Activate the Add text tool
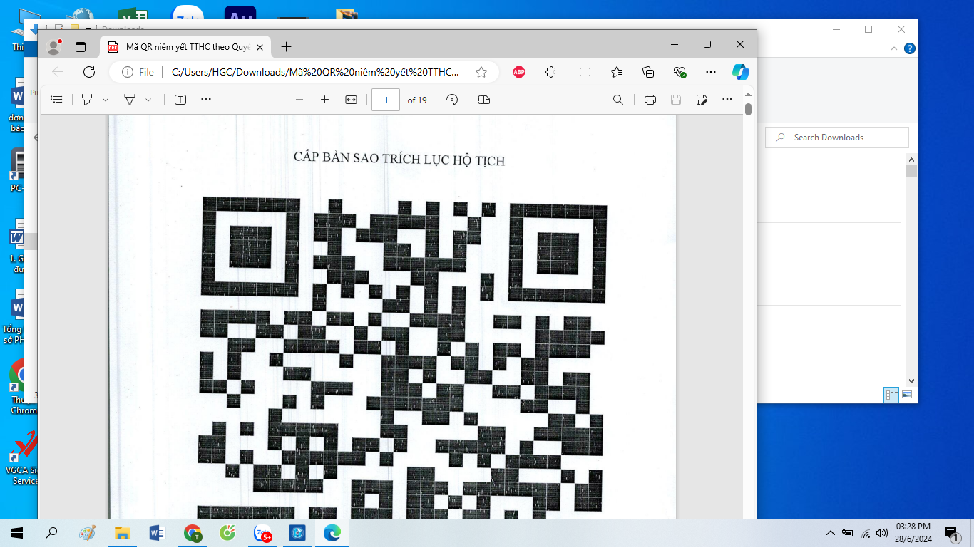 pyautogui.click(x=180, y=100)
